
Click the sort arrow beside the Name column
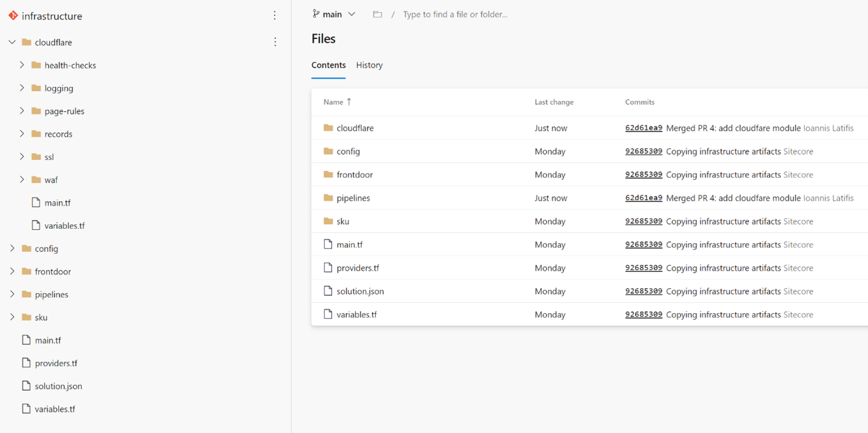click(x=349, y=102)
